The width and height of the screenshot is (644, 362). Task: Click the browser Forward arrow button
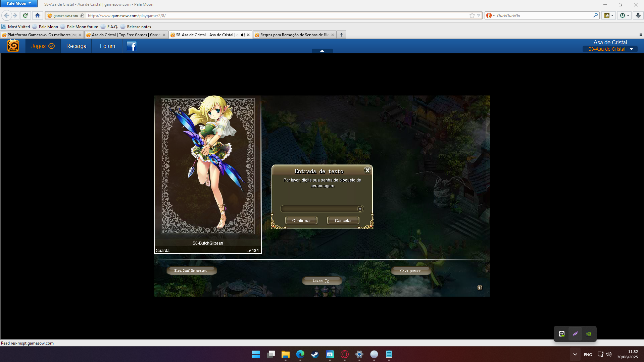15,15
